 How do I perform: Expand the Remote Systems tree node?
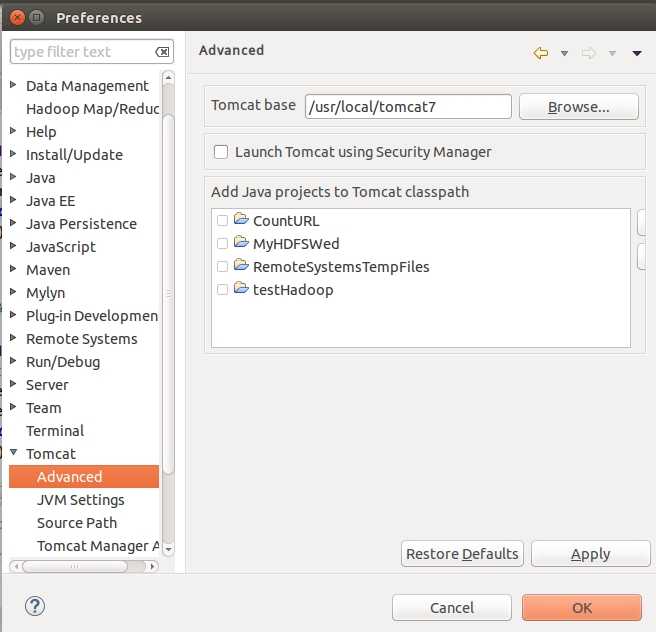point(13,338)
